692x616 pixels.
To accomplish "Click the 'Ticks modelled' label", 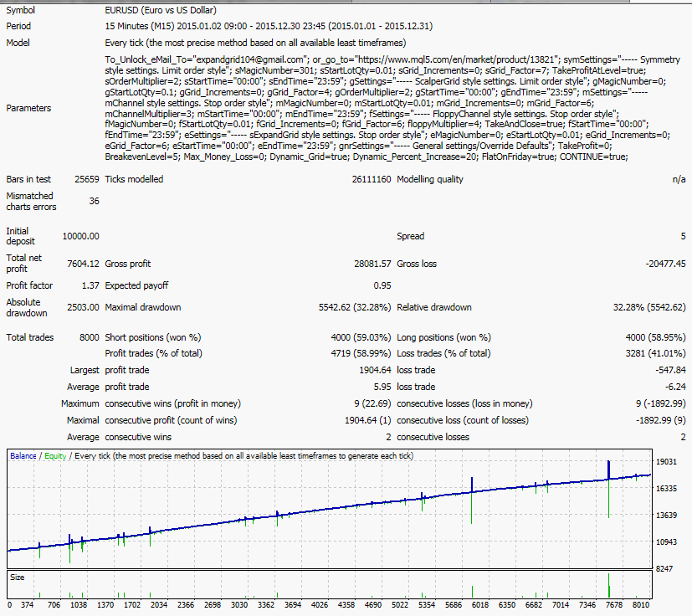I will pos(134,179).
